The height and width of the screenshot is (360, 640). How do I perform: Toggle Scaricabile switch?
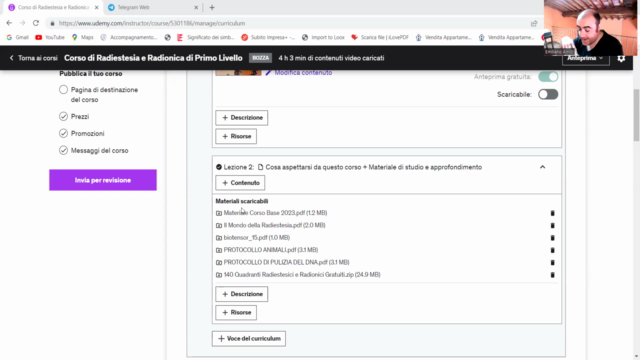548,94
